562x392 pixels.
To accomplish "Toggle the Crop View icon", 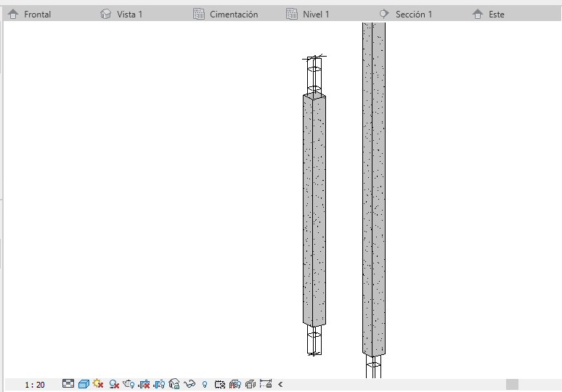I will (144, 385).
